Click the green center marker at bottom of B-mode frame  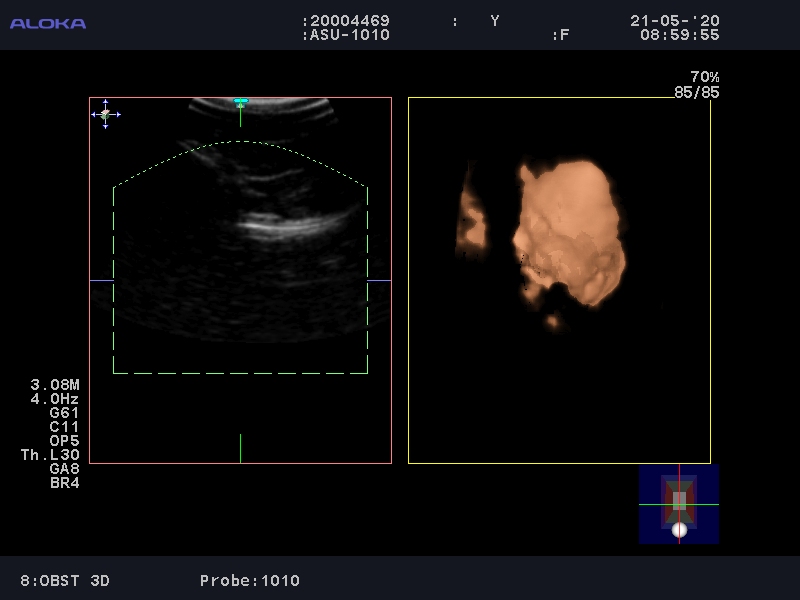pyautogui.click(x=240, y=448)
